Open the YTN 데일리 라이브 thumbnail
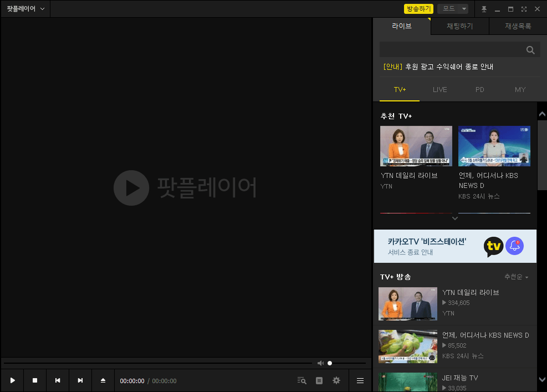 (x=416, y=145)
